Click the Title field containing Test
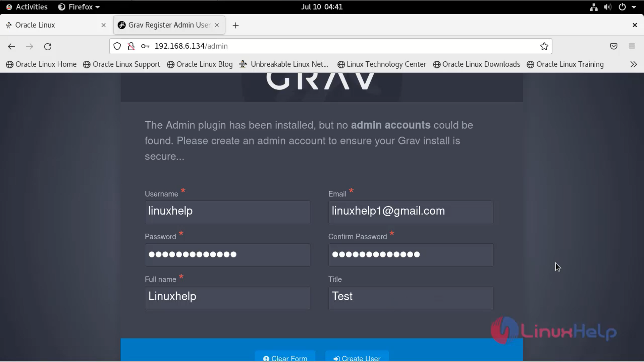Image resolution: width=644 pixels, height=362 pixels. (411, 298)
